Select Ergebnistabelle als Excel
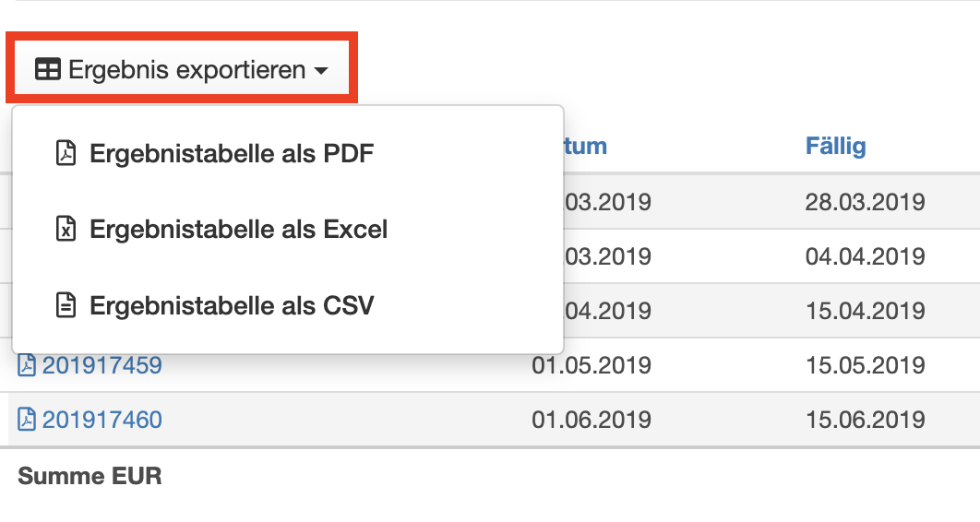 click(x=238, y=229)
